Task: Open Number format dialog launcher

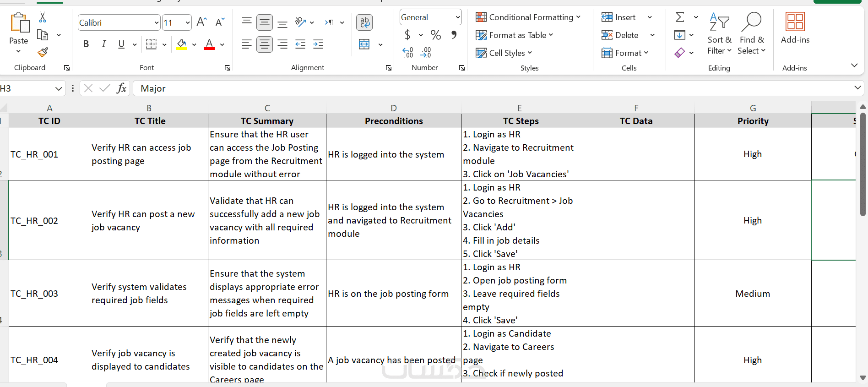Action: 462,68
